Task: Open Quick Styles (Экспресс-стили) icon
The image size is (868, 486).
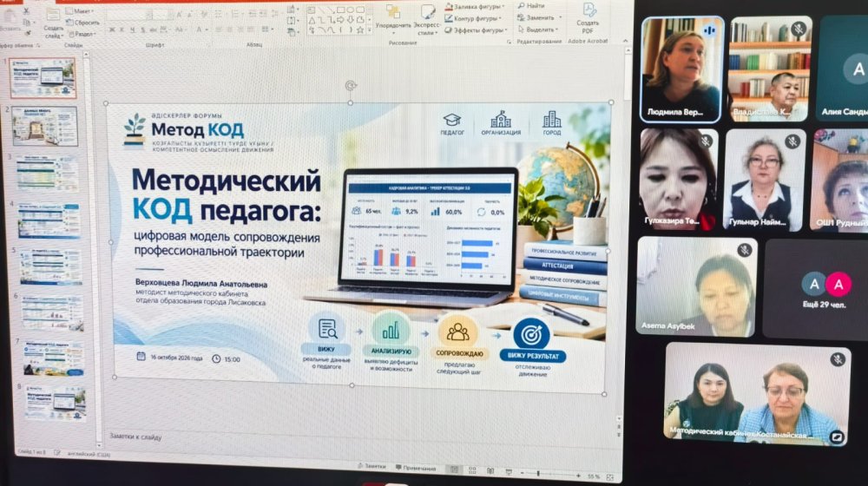Action: 427,12
